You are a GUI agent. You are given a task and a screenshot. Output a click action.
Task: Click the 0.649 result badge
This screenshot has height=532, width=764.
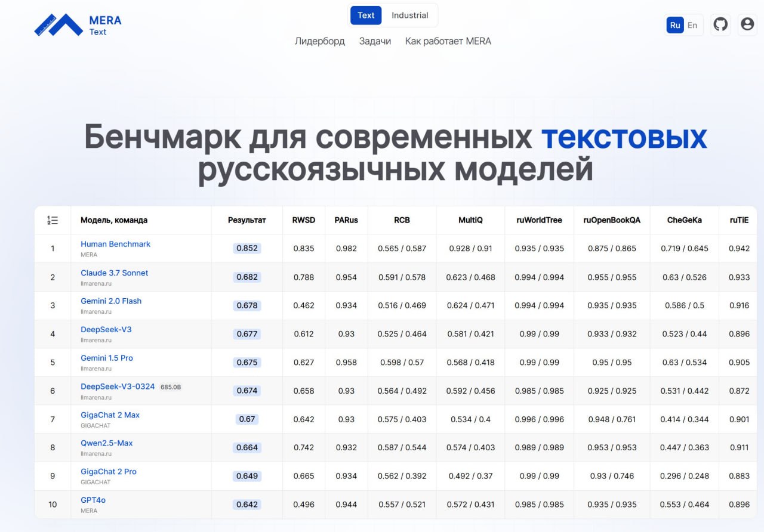pyautogui.click(x=247, y=476)
